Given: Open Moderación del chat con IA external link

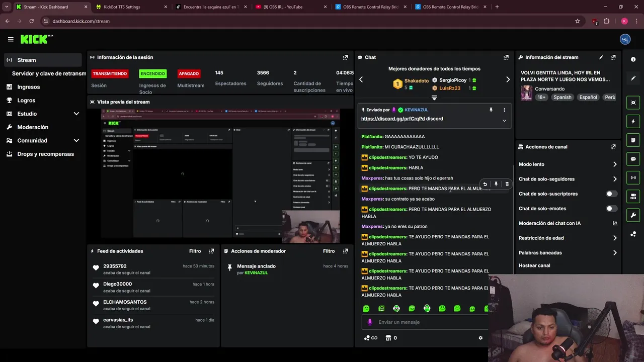Looking at the screenshot, I should point(615,223).
